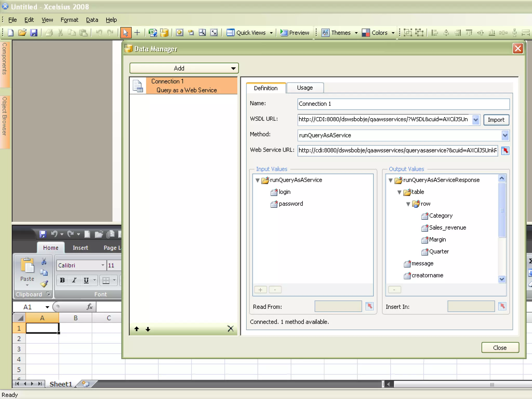532x399 pixels.
Task: Open the View menu
Action: (x=47, y=20)
